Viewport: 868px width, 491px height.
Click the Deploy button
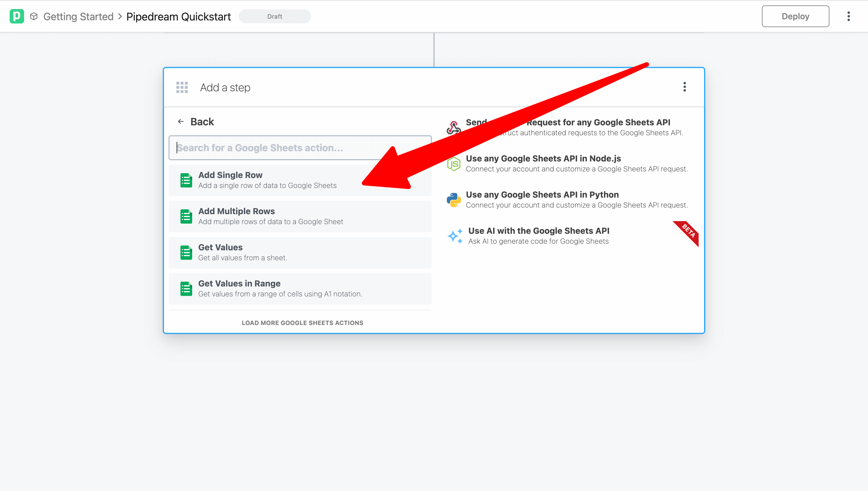coord(795,16)
